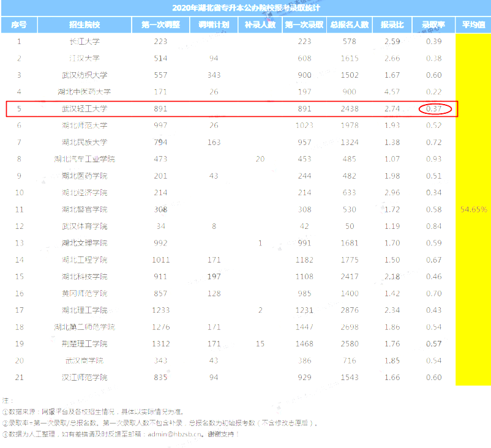Click the 第一次录取 column header
The width and height of the screenshot is (491, 448).
(304, 24)
